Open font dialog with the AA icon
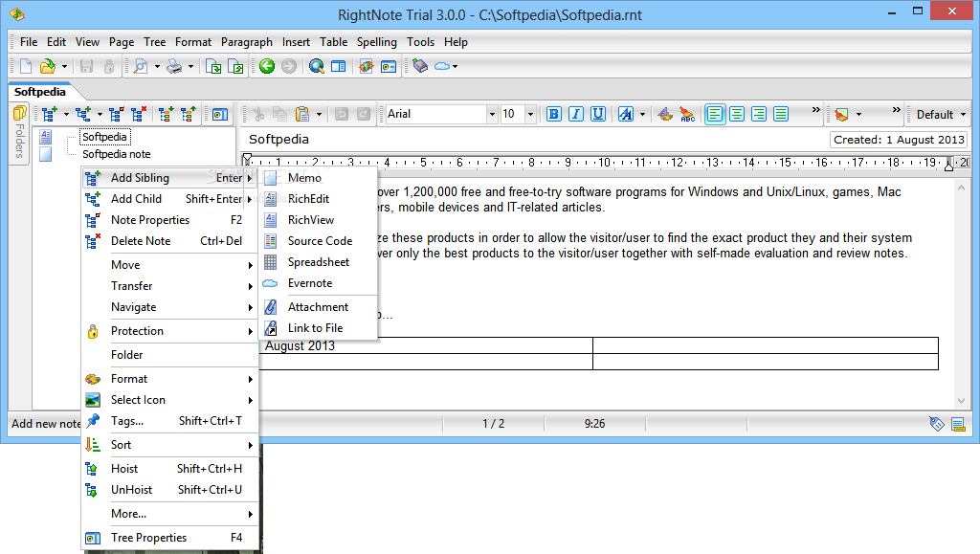Viewport: 980px width, 554px height. tap(626, 114)
